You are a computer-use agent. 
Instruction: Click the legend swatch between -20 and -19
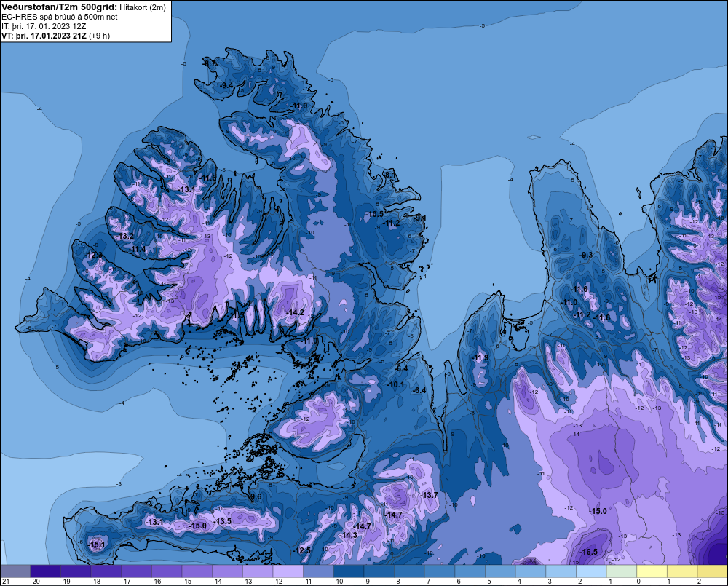[45, 571]
